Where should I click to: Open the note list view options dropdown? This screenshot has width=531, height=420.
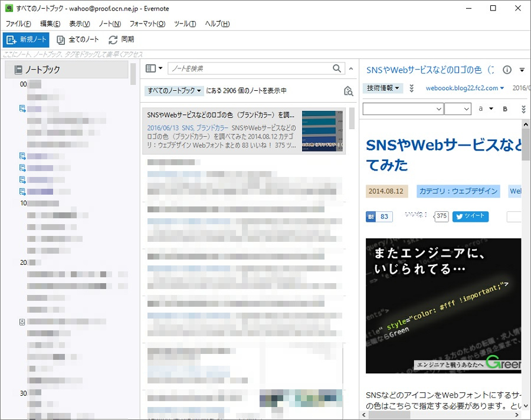point(153,68)
